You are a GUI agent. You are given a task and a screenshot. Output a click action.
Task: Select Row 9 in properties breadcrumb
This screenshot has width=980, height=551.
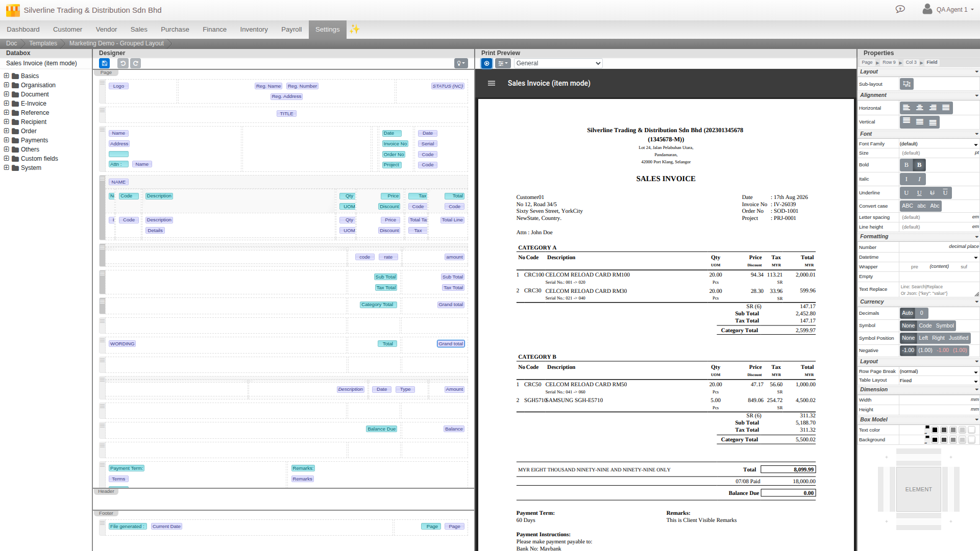889,62
